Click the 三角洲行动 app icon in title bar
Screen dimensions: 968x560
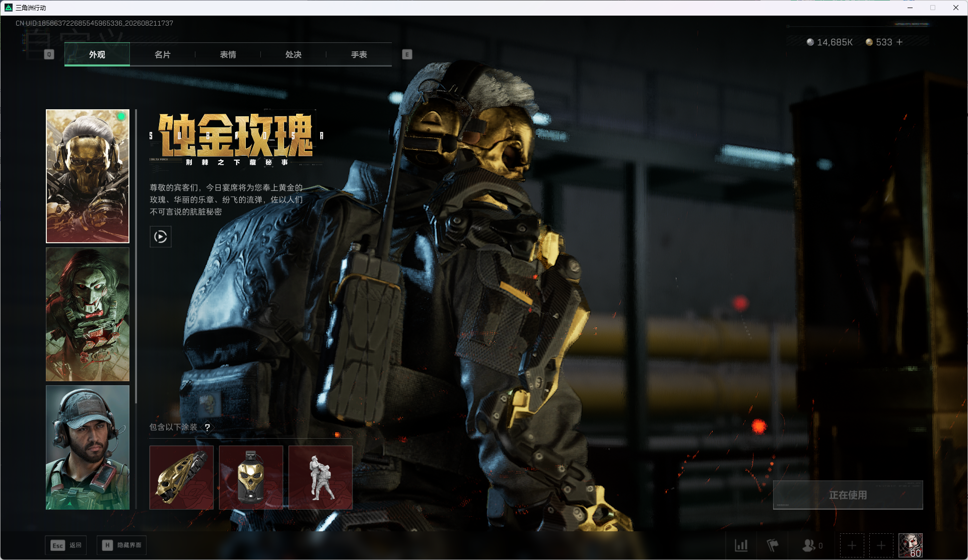click(x=9, y=8)
